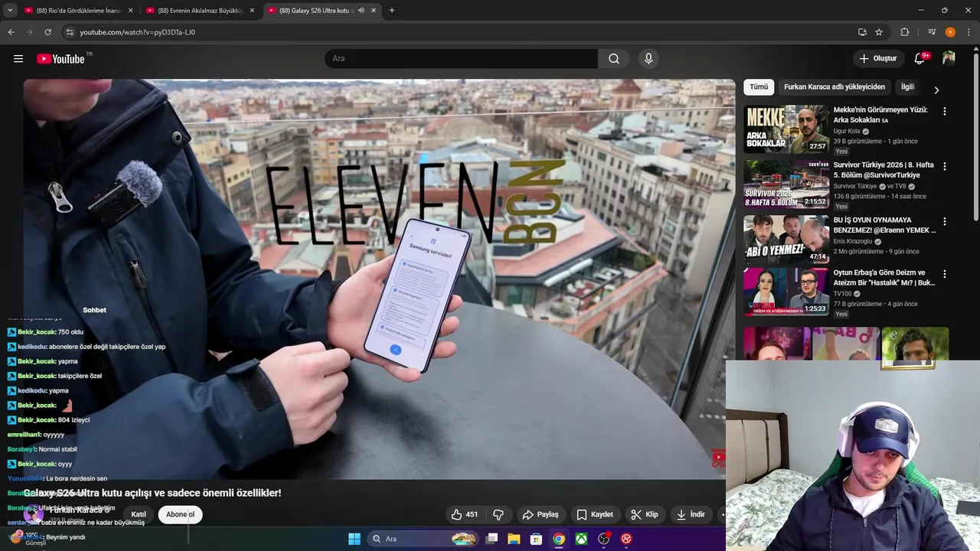The width and height of the screenshot is (980, 551).
Task: Click the taskbar Ara search box
Action: tap(423, 539)
